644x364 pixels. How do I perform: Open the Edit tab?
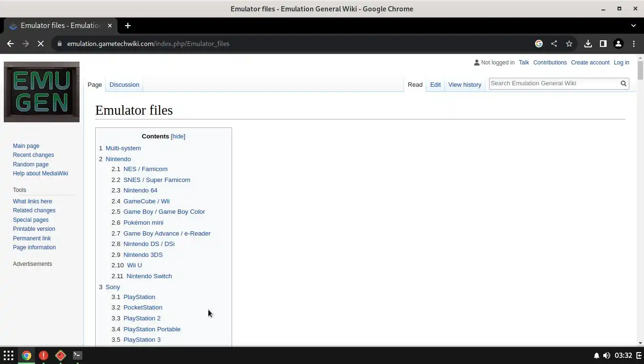(435, 85)
